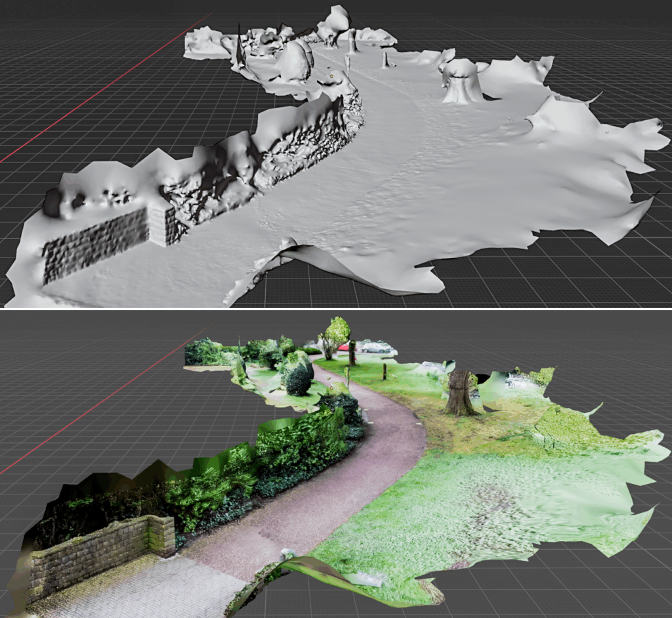
Task: Click the small wooden post on the textured grass
Action: [x=385, y=371]
